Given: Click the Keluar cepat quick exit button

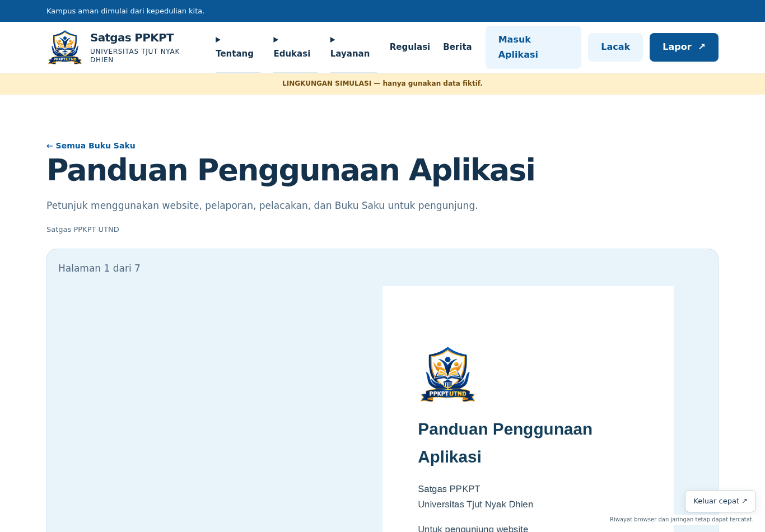Looking at the screenshot, I should pyautogui.click(x=720, y=501).
